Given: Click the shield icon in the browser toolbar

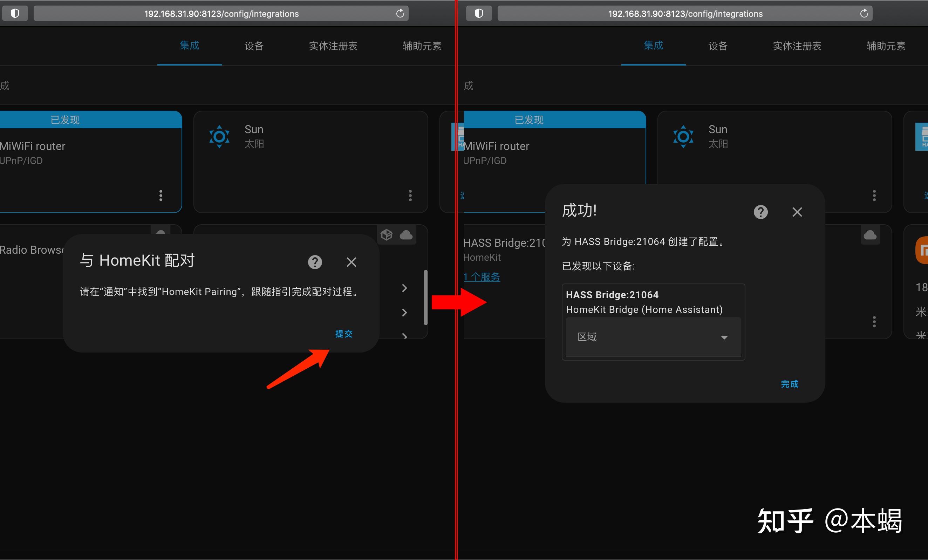Looking at the screenshot, I should [15, 13].
